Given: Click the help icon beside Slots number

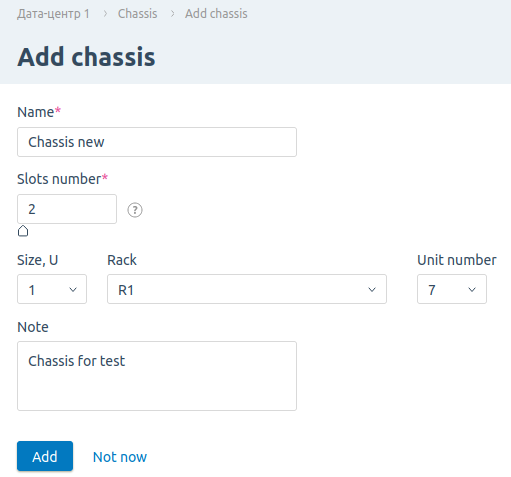Looking at the screenshot, I should [x=135, y=210].
